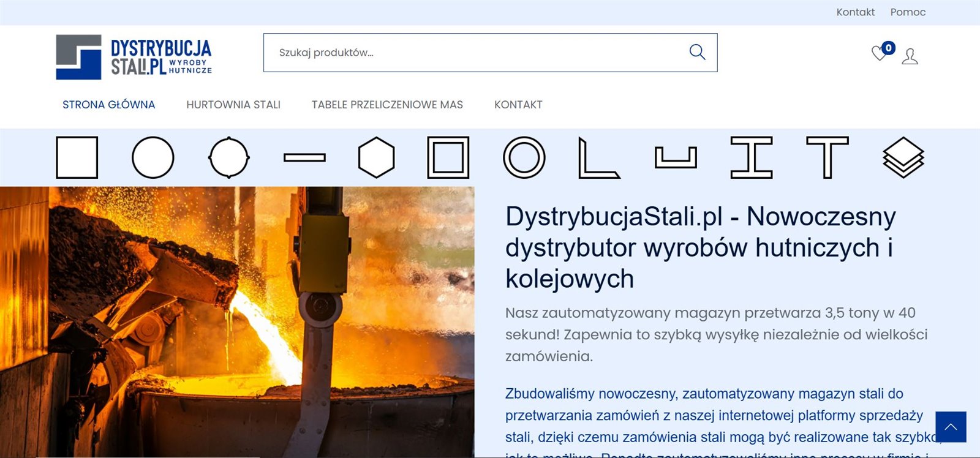This screenshot has width=980, height=458.
Task: Click the Pomoc link in top bar
Action: (x=908, y=12)
